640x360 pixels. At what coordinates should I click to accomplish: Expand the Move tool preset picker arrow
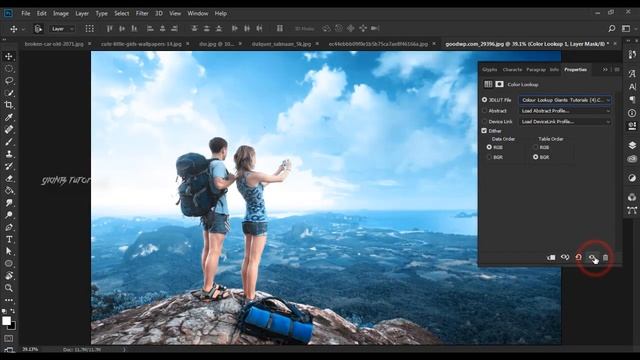(23, 29)
